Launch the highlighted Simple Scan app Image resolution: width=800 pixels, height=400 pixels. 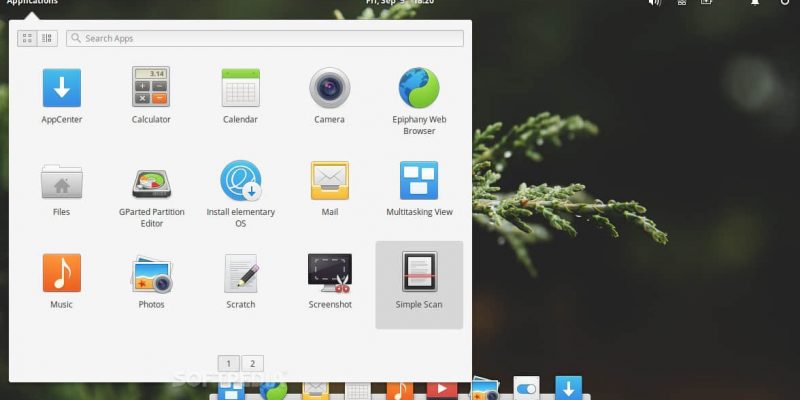pos(419,285)
